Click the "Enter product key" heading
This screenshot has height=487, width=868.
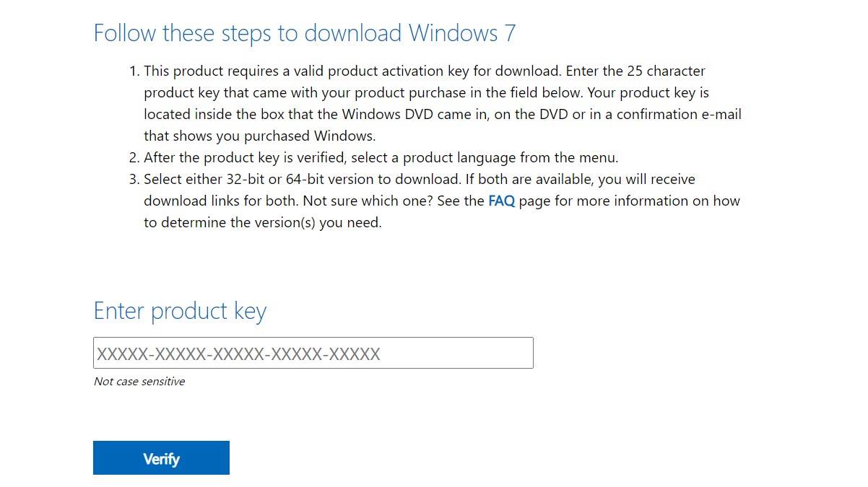180,311
